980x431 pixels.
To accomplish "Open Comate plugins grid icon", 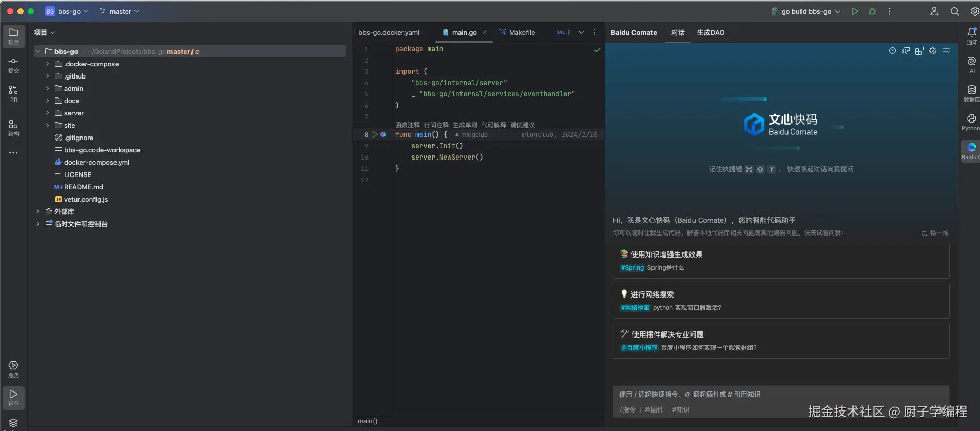I will [919, 51].
